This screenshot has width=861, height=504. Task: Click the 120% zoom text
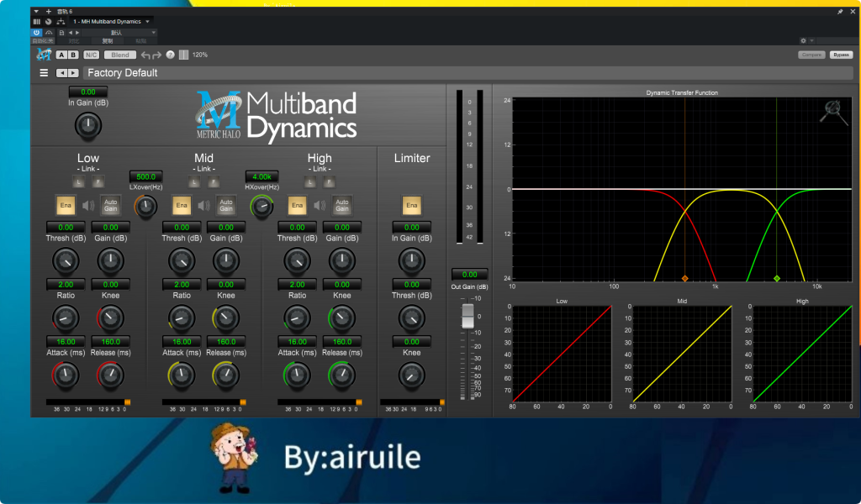pos(200,55)
